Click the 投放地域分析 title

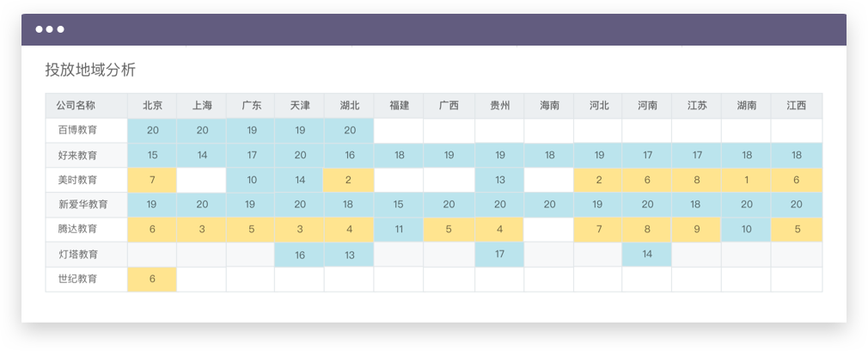(x=90, y=70)
